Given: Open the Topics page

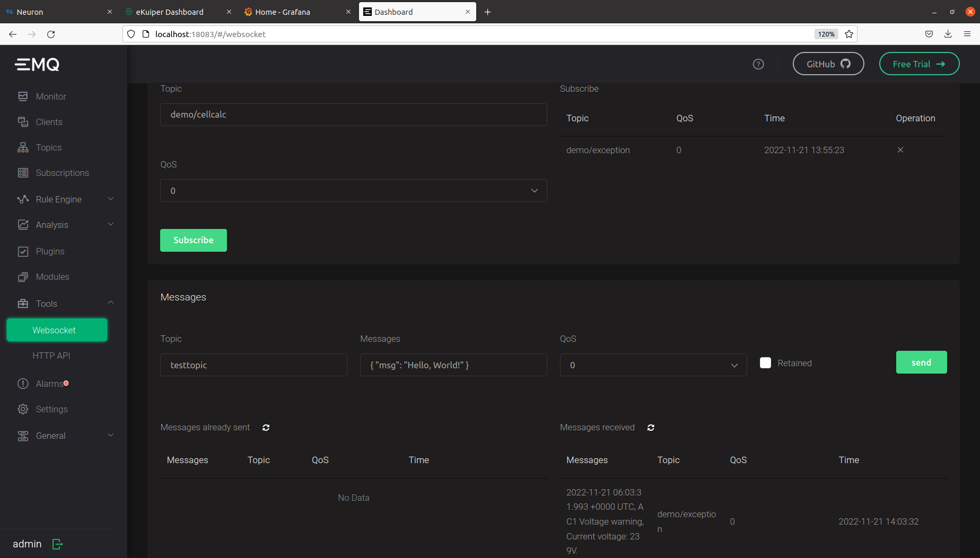Looking at the screenshot, I should 49,147.
